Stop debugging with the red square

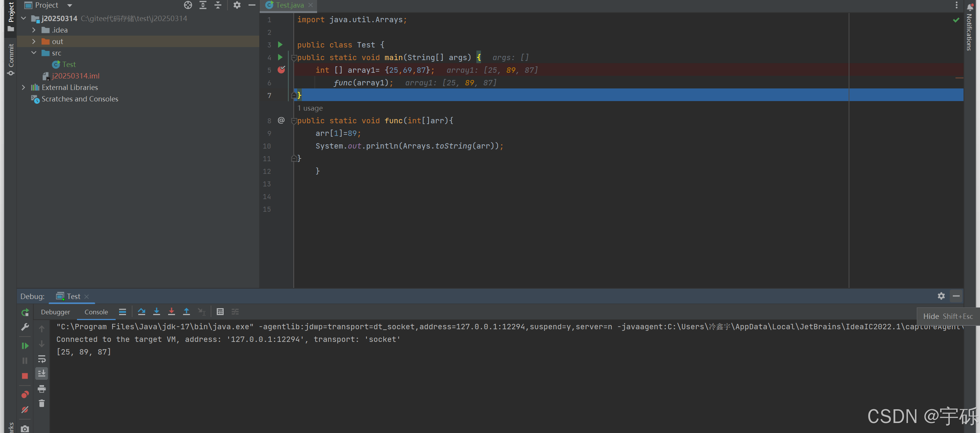25,376
